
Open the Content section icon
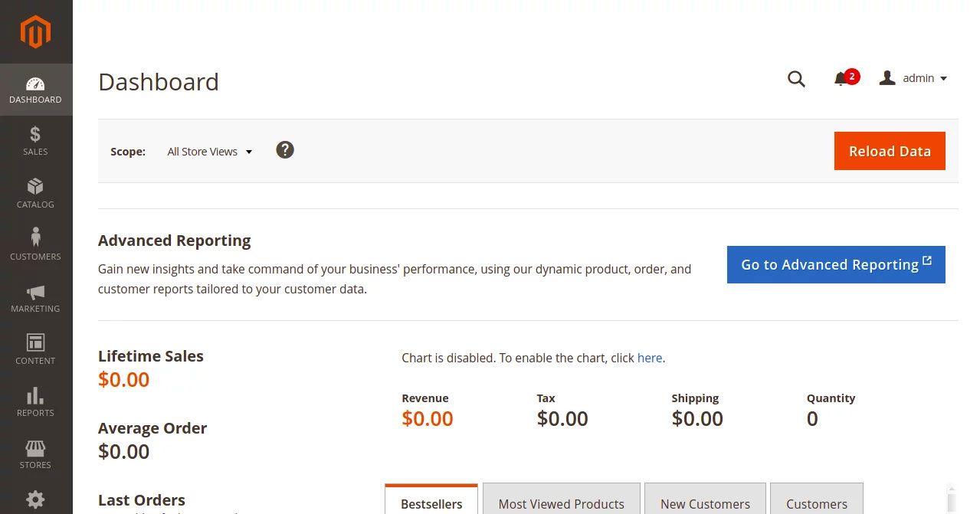[x=35, y=350]
